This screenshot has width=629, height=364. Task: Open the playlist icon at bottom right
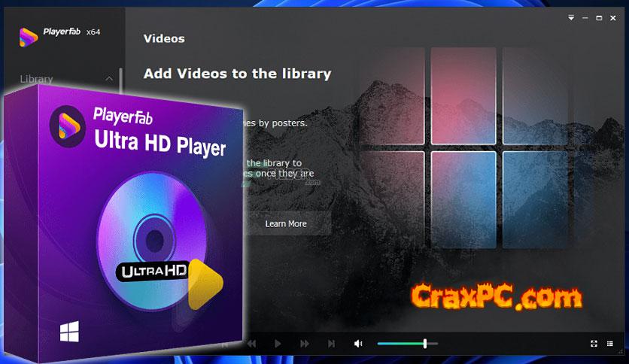pos(610,344)
